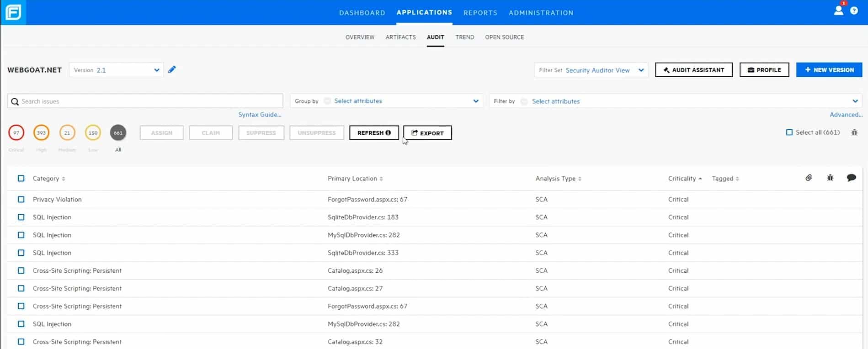The width and height of the screenshot is (868, 349).
Task: Click the New Version button
Action: coord(829,70)
